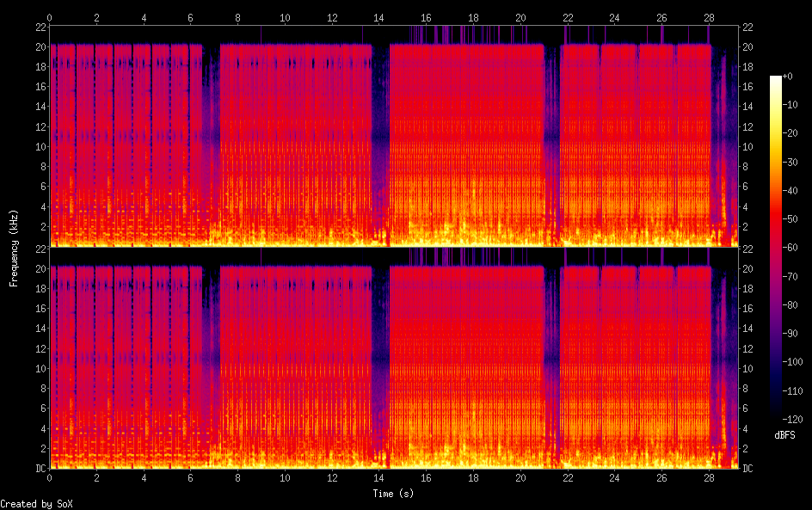Select the 0 second mark on the bottom time axis

[50, 476]
